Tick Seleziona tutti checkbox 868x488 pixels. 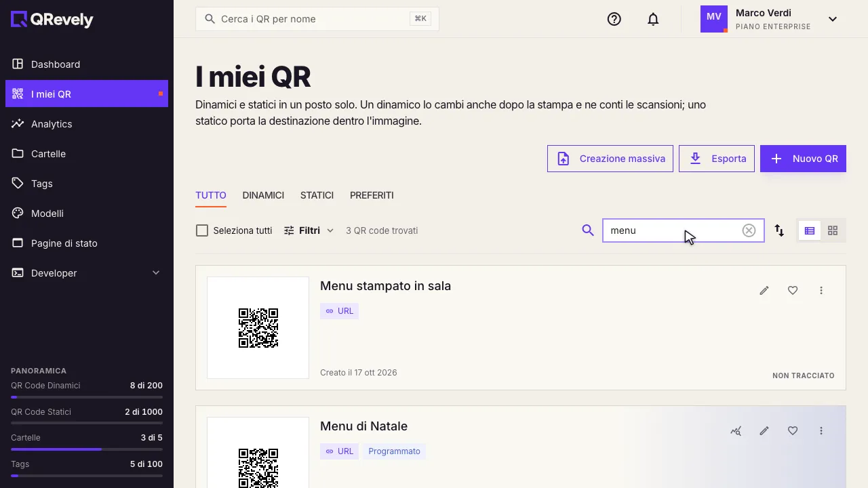(202, 230)
